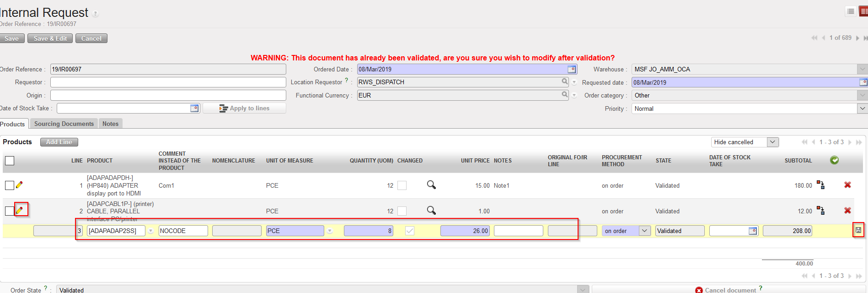Click the Requestor input field
868x293 pixels.
(168, 82)
